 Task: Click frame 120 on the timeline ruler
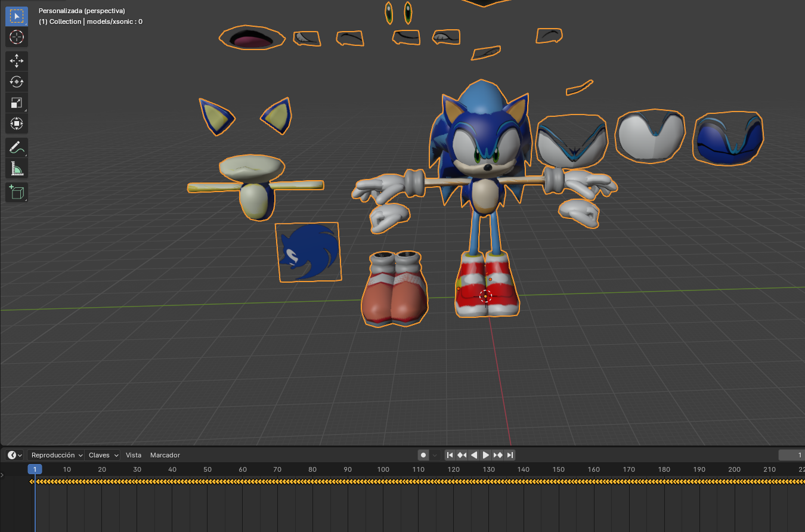pos(454,469)
